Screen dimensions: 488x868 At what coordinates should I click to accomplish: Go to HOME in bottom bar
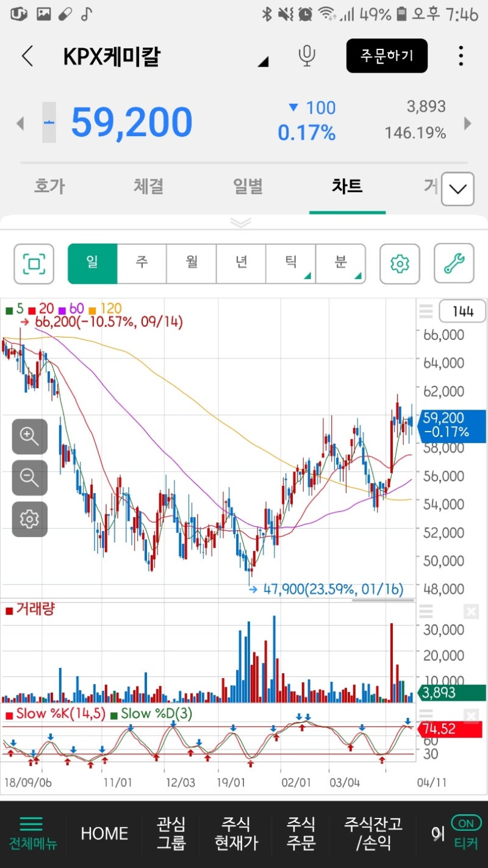coord(104,833)
